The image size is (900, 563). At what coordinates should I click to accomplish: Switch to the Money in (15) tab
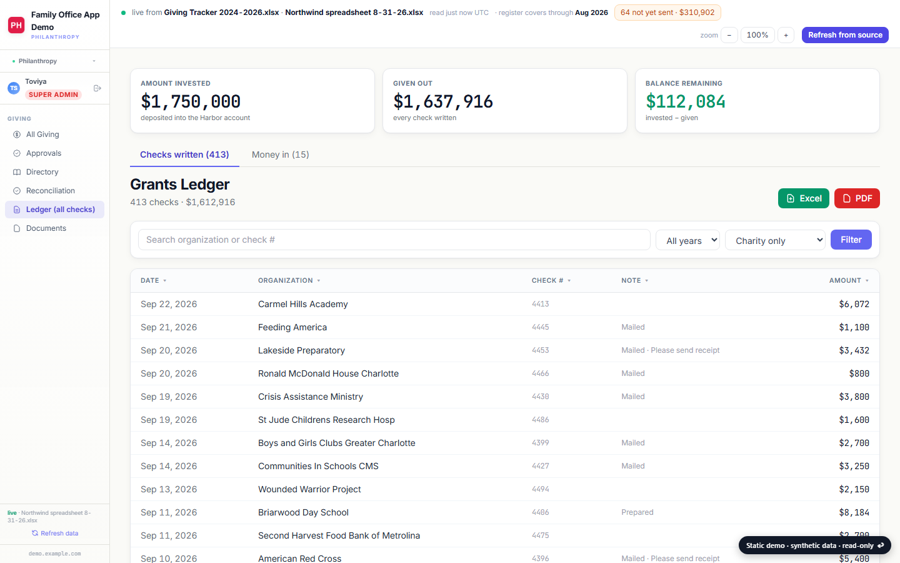[280, 154]
